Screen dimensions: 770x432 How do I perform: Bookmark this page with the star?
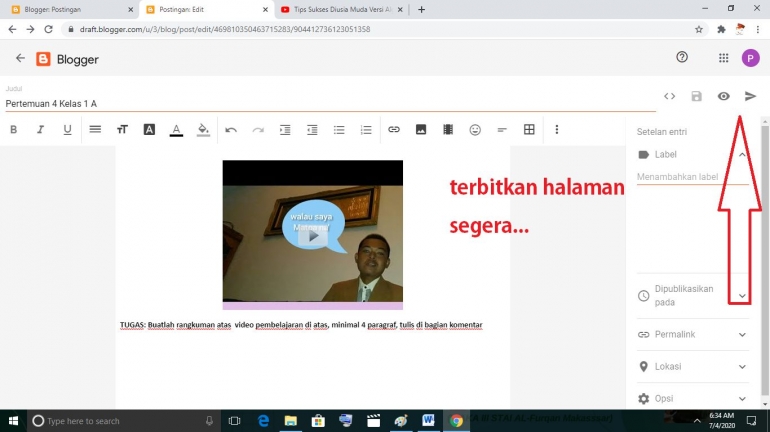[699, 29]
